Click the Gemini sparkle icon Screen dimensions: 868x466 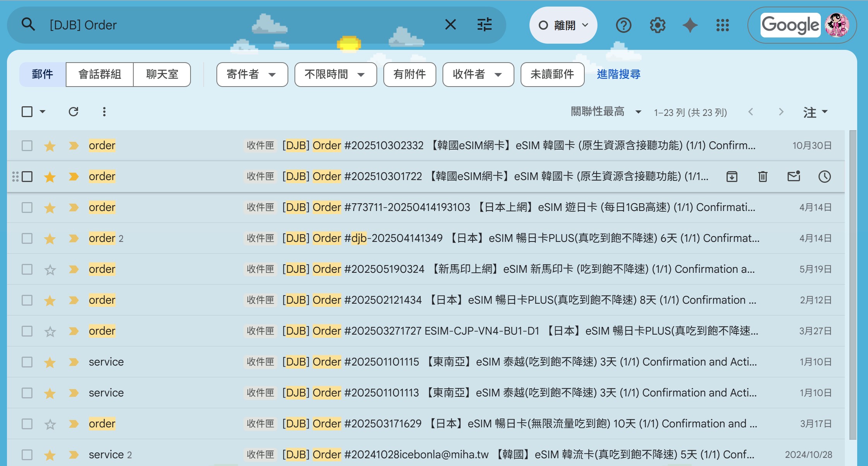click(x=690, y=26)
